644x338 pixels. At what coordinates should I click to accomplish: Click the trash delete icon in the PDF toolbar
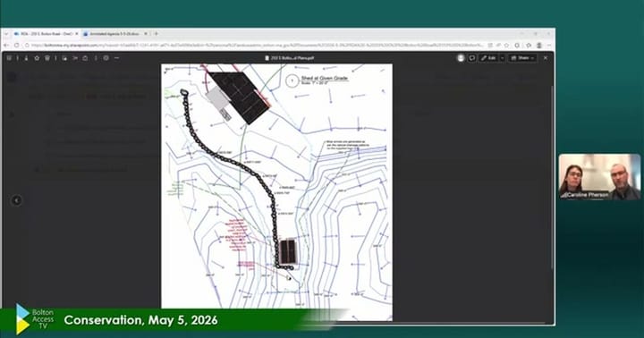click(47, 58)
